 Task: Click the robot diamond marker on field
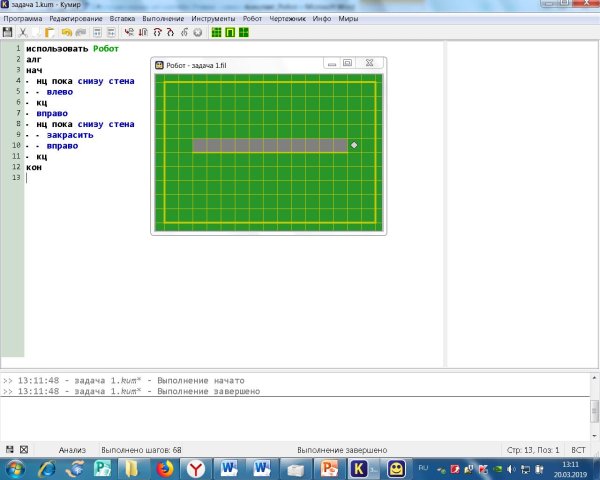354,146
